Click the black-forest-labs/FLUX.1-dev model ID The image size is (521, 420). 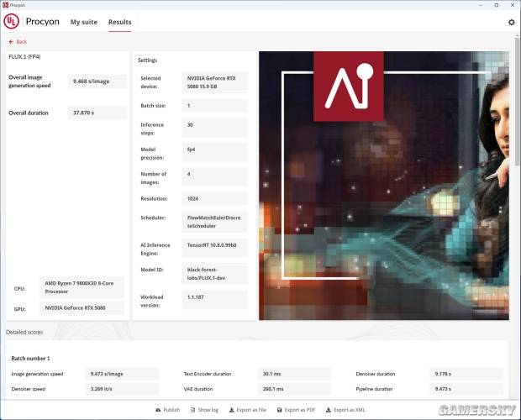coord(214,274)
